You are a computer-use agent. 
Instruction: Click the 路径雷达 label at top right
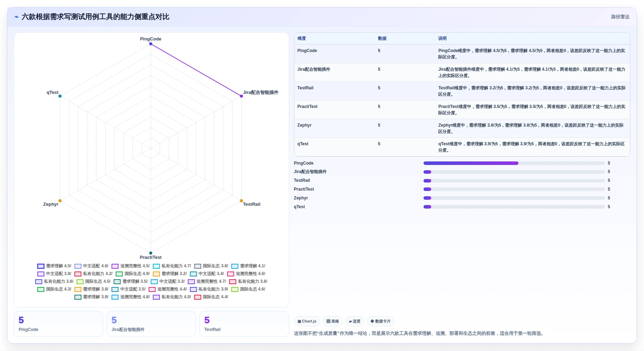pyautogui.click(x=620, y=17)
